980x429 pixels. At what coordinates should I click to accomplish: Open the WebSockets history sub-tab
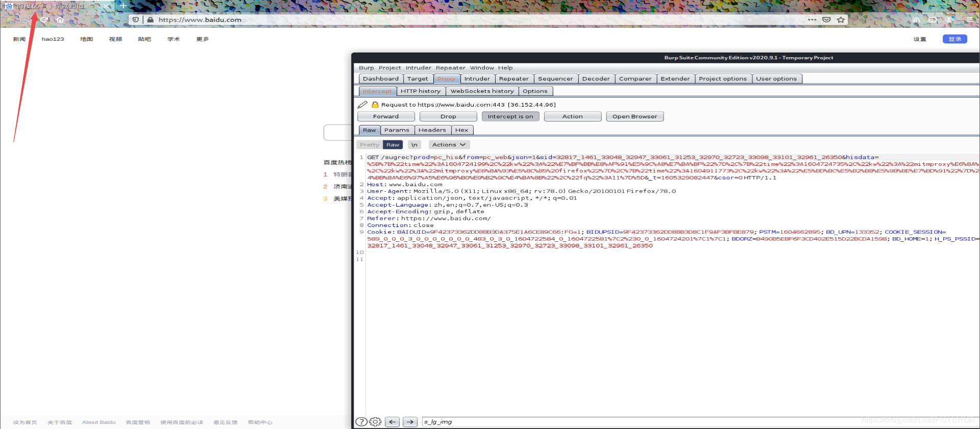pyautogui.click(x=482, y=91)
